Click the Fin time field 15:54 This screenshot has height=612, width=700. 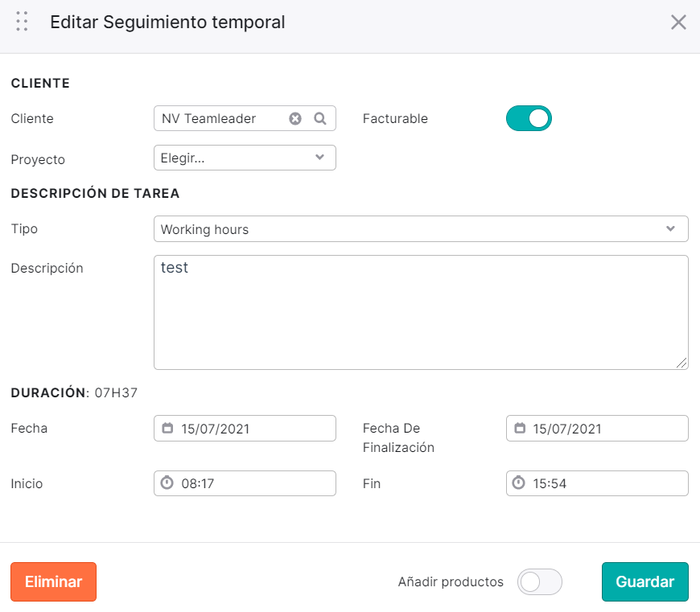[597, 483]
